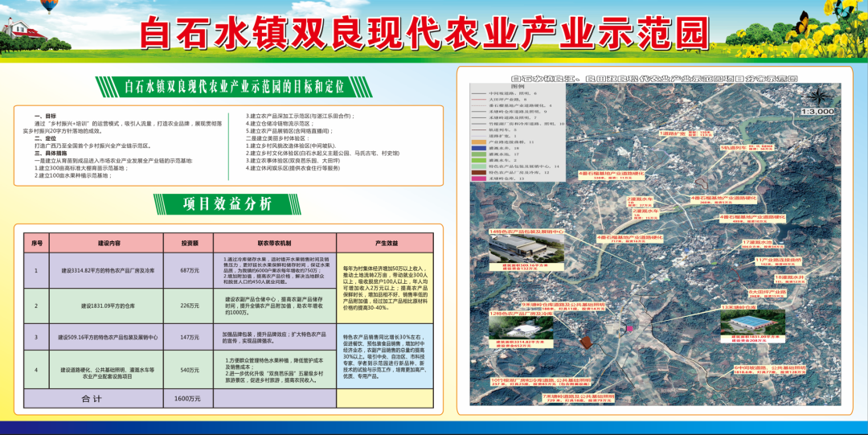Viewport: 868px width, 435px height.
Task: Click map label 10竹根湖厂房和冷库道路
Action: point(542,380)
